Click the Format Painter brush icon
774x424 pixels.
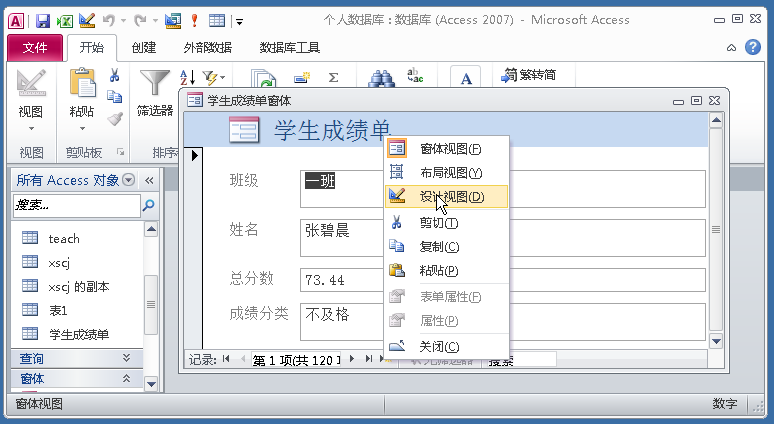coord(115,118)
